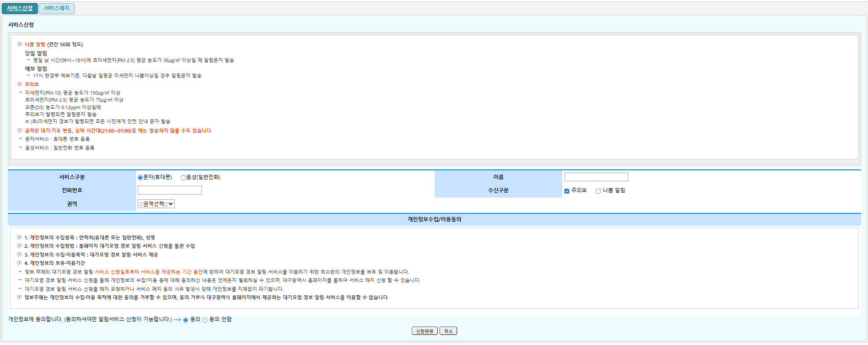This screenshot has width=868, height=345.
Task: Click the icon beside 정보주체는 개인정보의 수집·이용 notice
Action: point(19,297)
